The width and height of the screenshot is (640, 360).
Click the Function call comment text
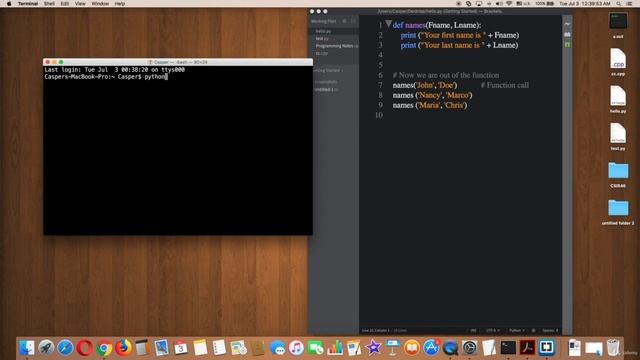pyautogui.click(x=505, y=85)
